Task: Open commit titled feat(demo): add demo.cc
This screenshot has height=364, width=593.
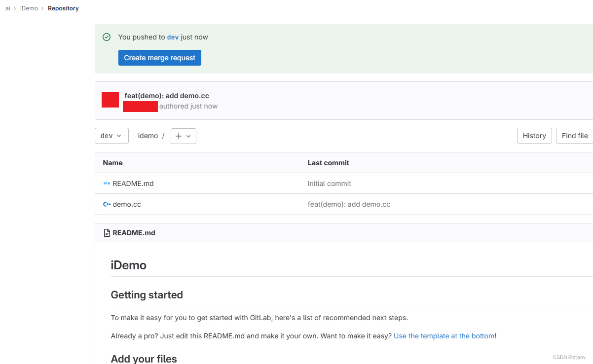Action: (167, 96)
